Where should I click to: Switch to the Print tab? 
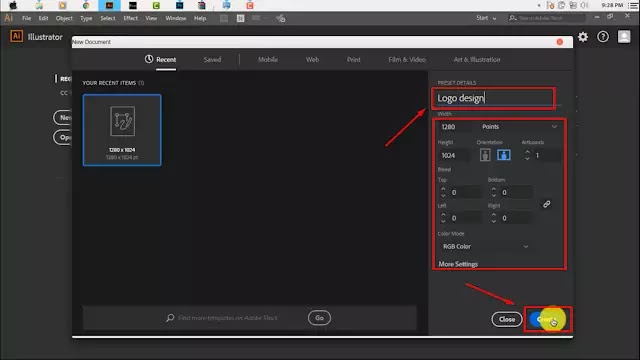coord(353,60)
